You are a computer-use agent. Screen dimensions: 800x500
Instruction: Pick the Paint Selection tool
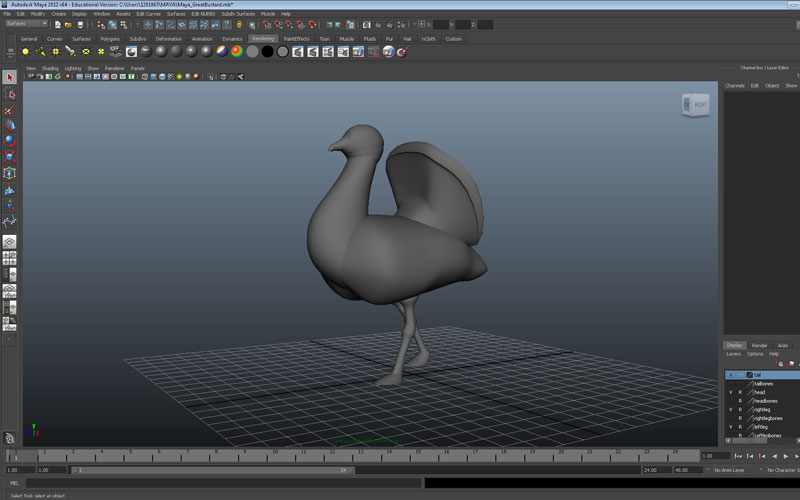point(9,110)
